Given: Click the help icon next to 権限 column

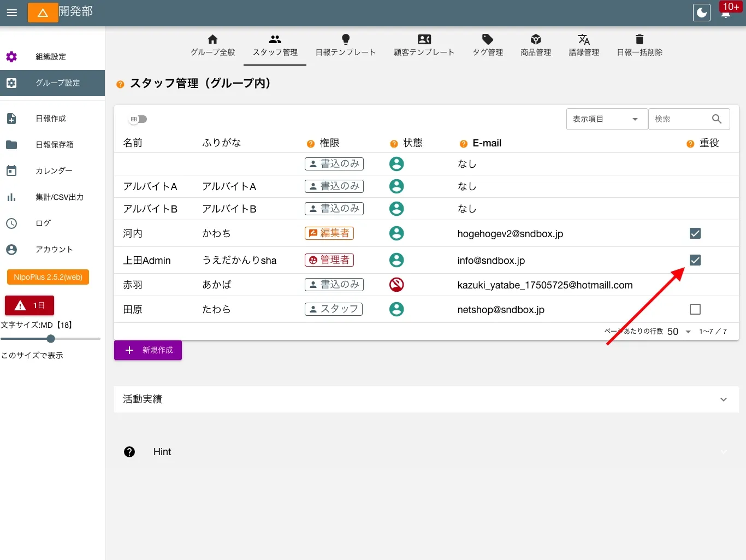Looking at the screenshot, I should pyautogui.click(x=311, y=144).
